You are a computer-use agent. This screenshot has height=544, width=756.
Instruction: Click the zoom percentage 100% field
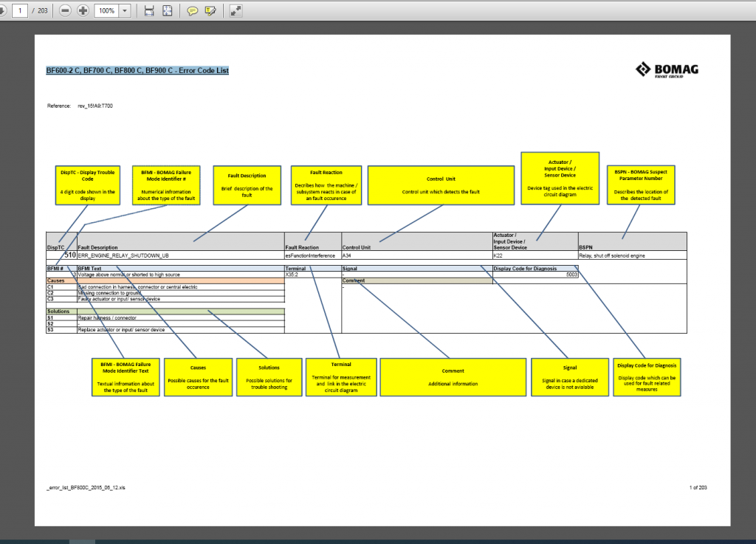tap(106, 11)
